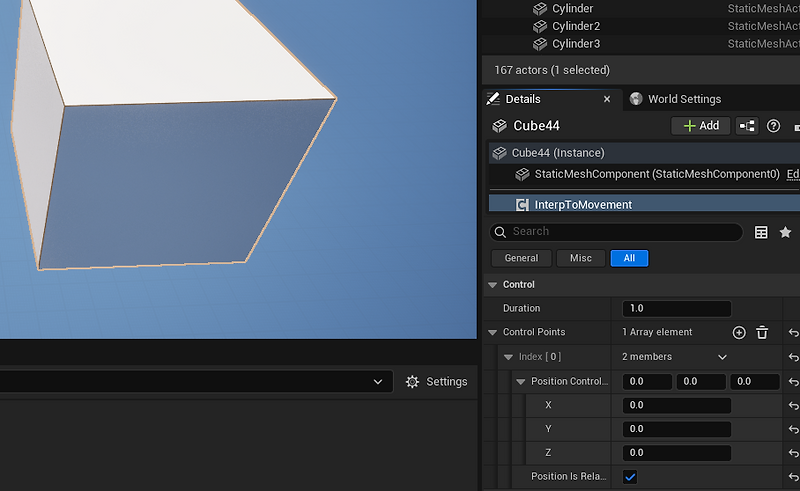The width and height of the screenshot is (800, 491).
Task: Click Position Control Point first inline field
Action: tap(647, 381)
